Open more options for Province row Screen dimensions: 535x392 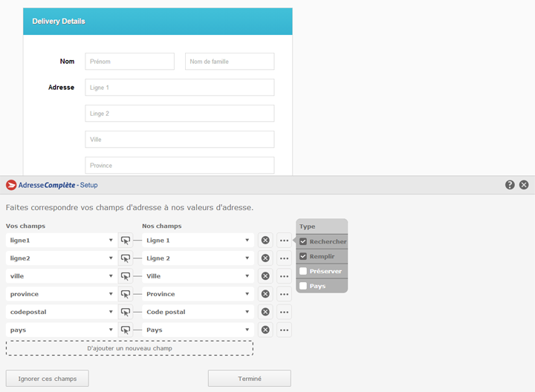click(284, 294)
